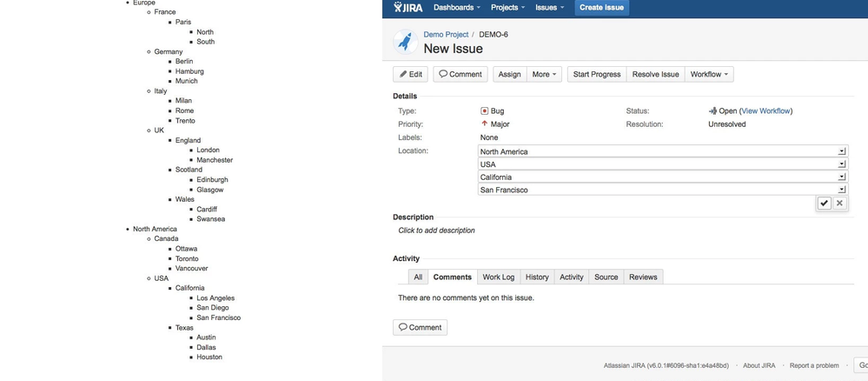Image resolution: width=868 pixels, height=381 pixels.
Task: Open the North America location dropdown
Action: (663, 151)
